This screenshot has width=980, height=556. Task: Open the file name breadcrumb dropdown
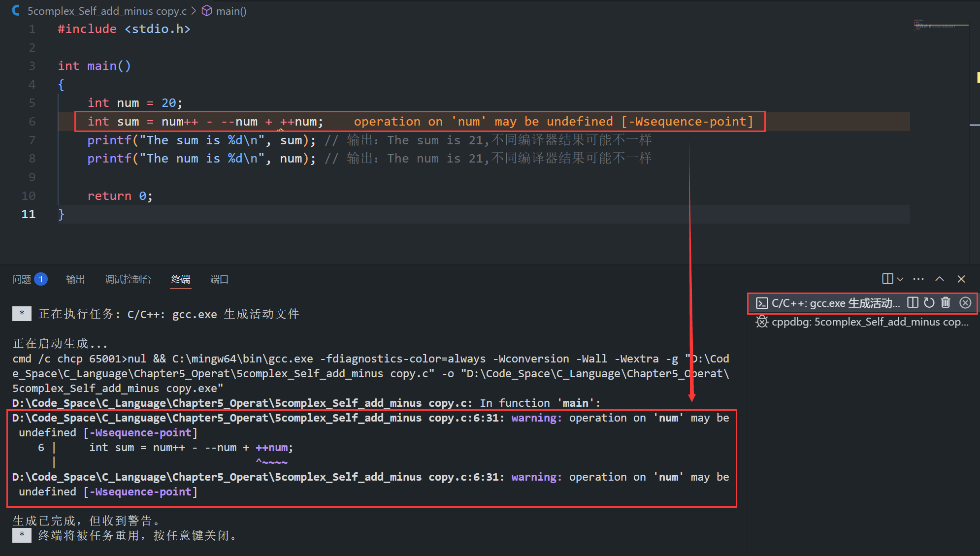tap(106, 11)
